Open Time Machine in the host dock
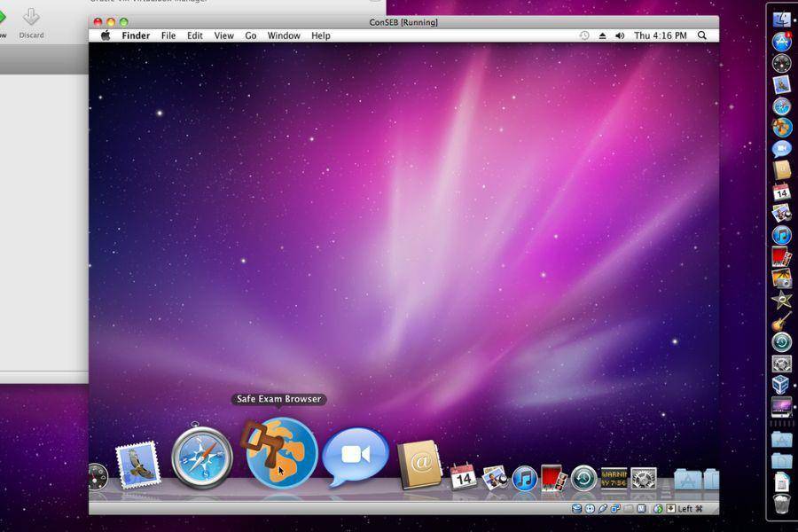 (x=782, y=342)
